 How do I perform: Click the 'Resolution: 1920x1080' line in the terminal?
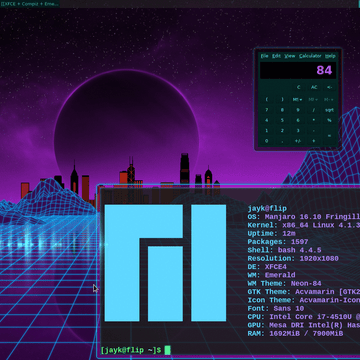[x=293, y=259]
